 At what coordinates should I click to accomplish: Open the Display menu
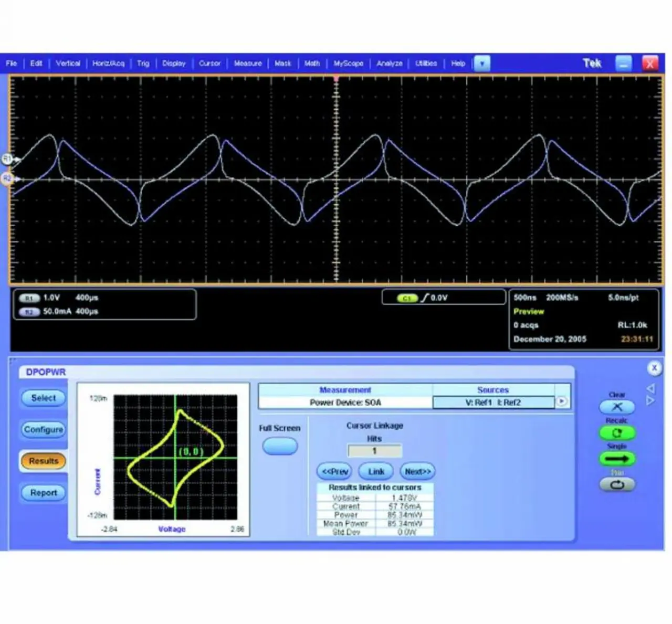174,64
